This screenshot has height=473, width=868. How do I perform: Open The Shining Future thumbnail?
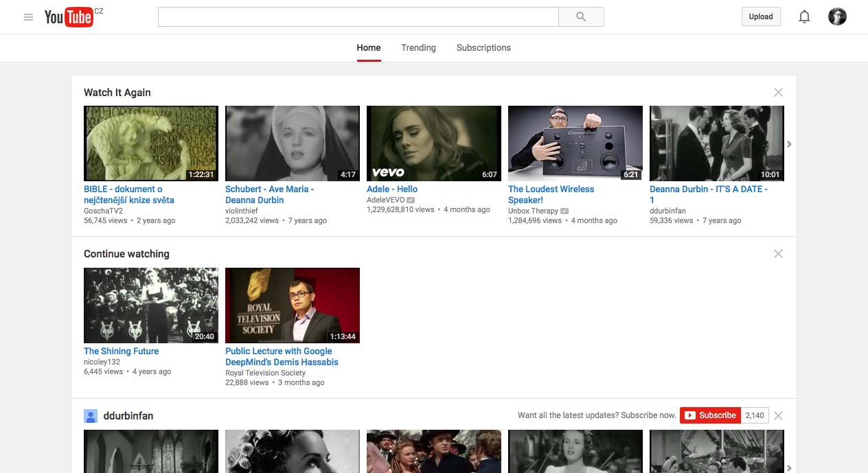point(151,305)
